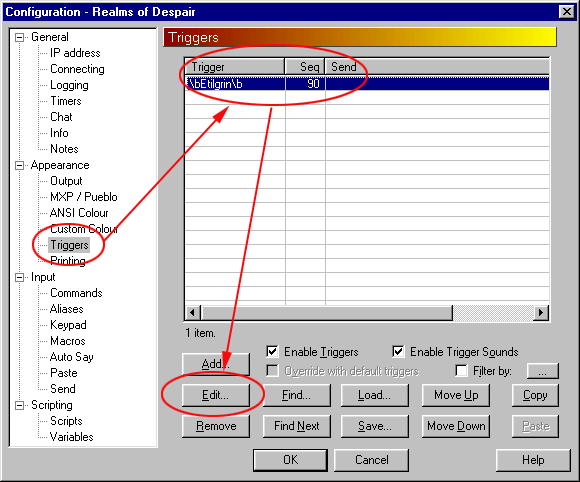Select Keypad in the tree
This screenshot has height=482, width=580.
[x=68, y=325]
